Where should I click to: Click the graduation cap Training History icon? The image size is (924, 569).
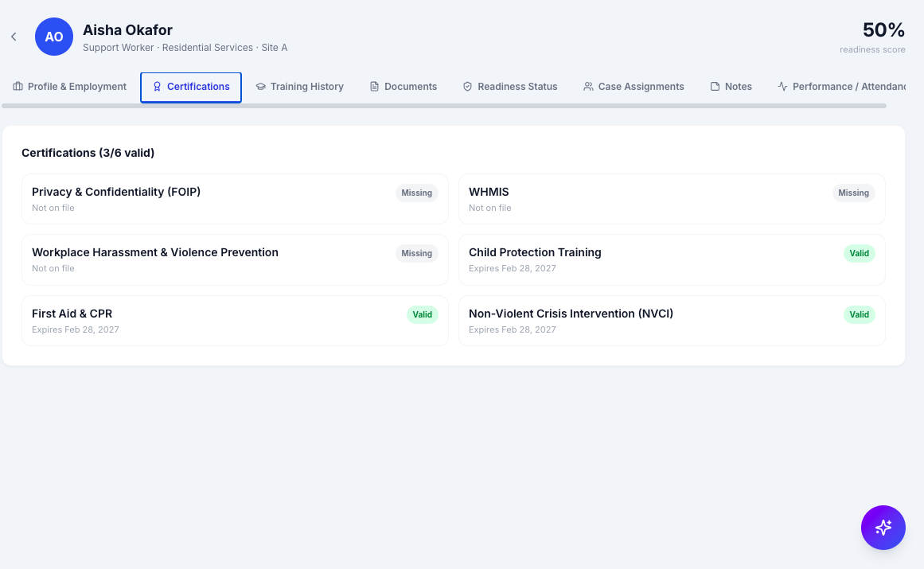pyautogui.click(x=260, y=87)
